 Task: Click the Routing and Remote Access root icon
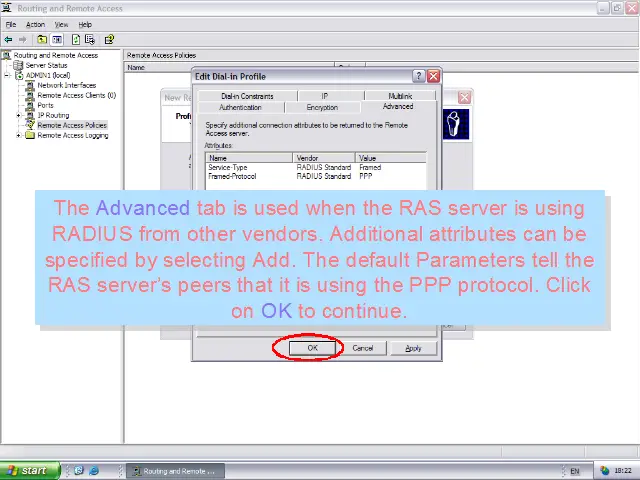click(x=7, y=55)
